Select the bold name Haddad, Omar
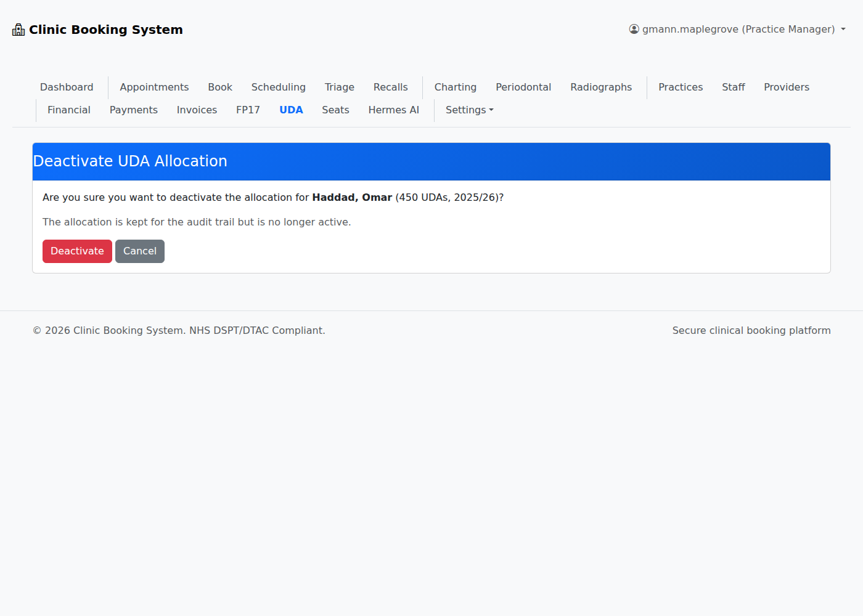 [352, 197]
